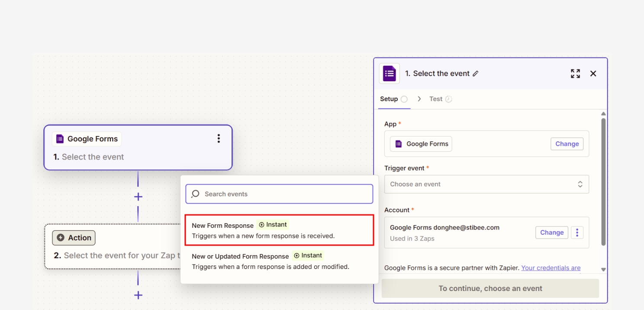Open account three-dot options menu

pyautogui.click(x=577, y=233)
